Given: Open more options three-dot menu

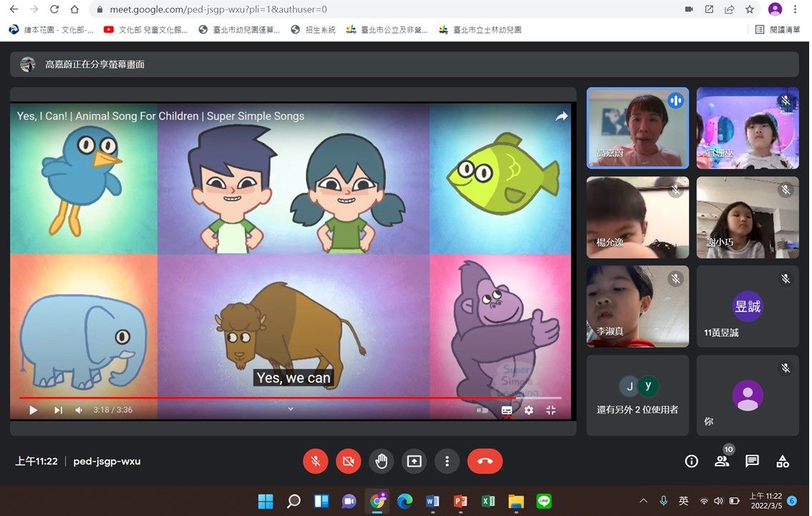Looking at the screenshot, I should point(447,461).
